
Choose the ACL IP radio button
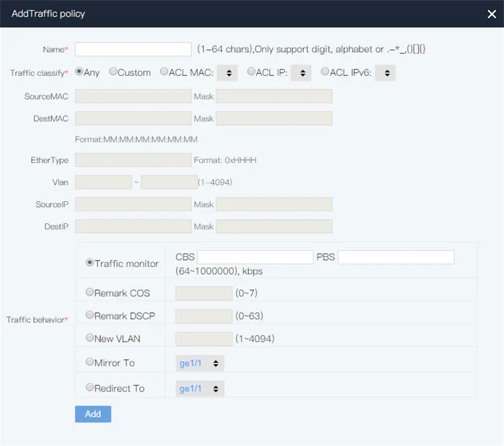(251, 72)
